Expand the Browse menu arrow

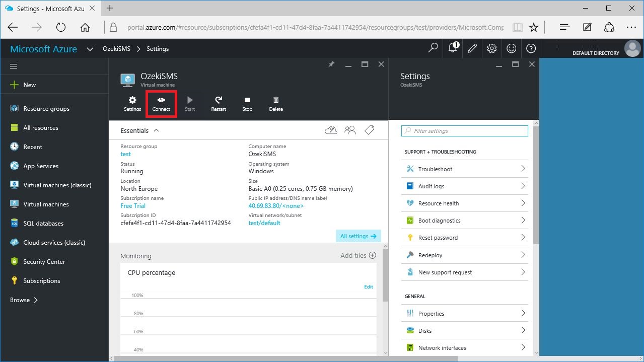pyautogui.click(x=36, y=300)
